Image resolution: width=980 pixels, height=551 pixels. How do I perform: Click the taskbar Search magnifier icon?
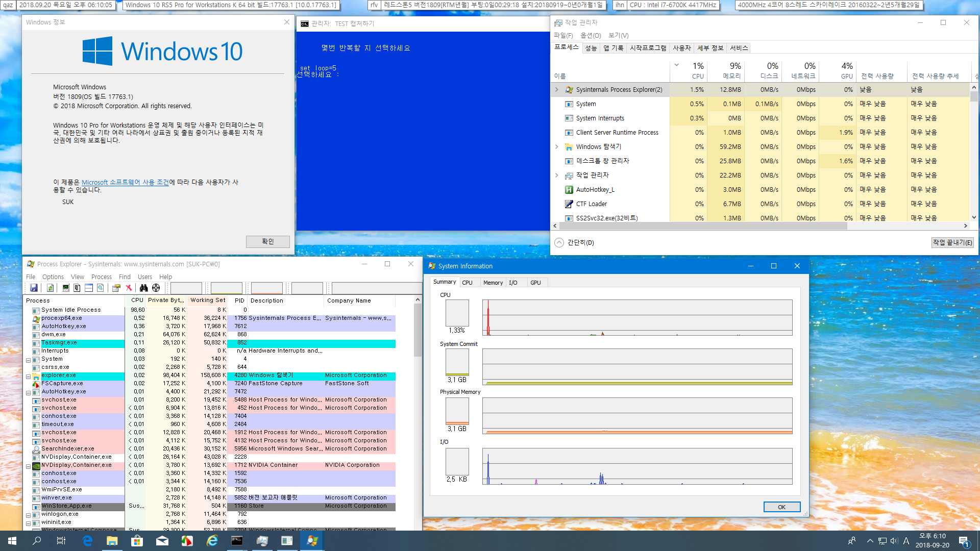pos(37,541)
